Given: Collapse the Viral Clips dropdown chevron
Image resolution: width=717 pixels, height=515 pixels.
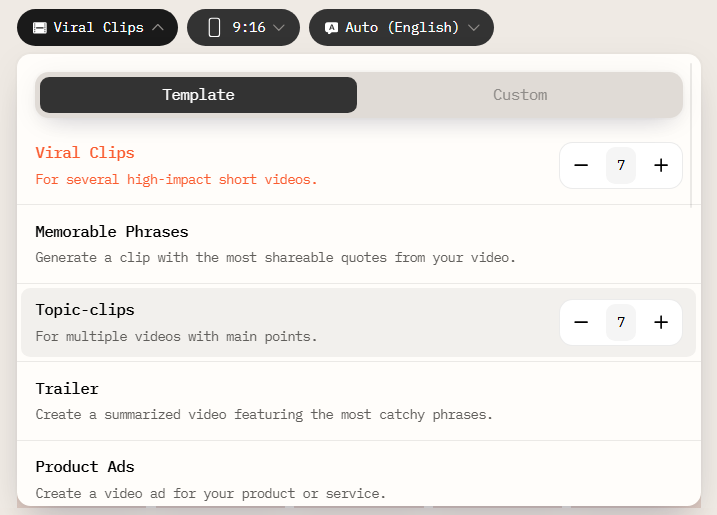Looking at the screenshot, I should coord(158,28).
